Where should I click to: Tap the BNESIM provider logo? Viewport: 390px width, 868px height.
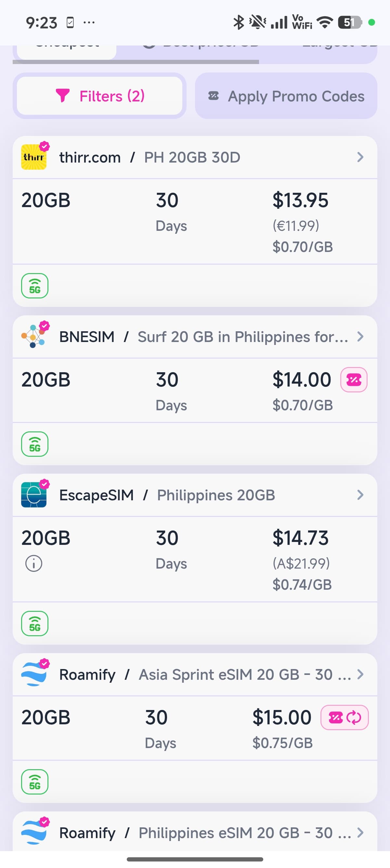[x=34, y=336]
